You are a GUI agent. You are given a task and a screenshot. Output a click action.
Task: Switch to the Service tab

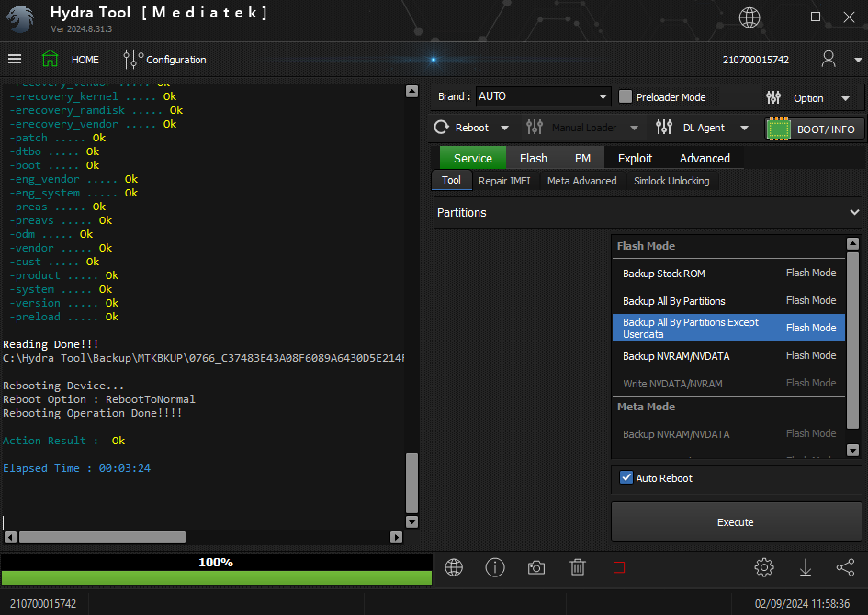click(473, 158)
